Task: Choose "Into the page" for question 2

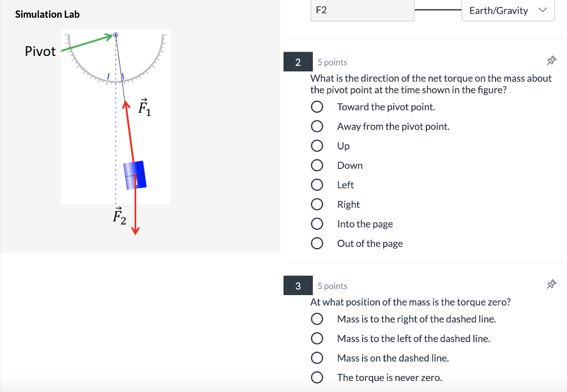Action: click(x=317, y=223)
